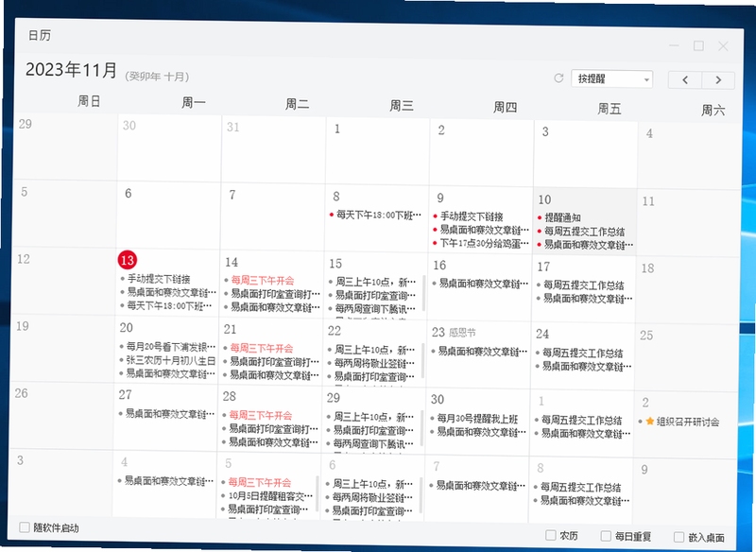Click the 2023年11月 month title
This screenshot has height=552, width=756.
72,70
